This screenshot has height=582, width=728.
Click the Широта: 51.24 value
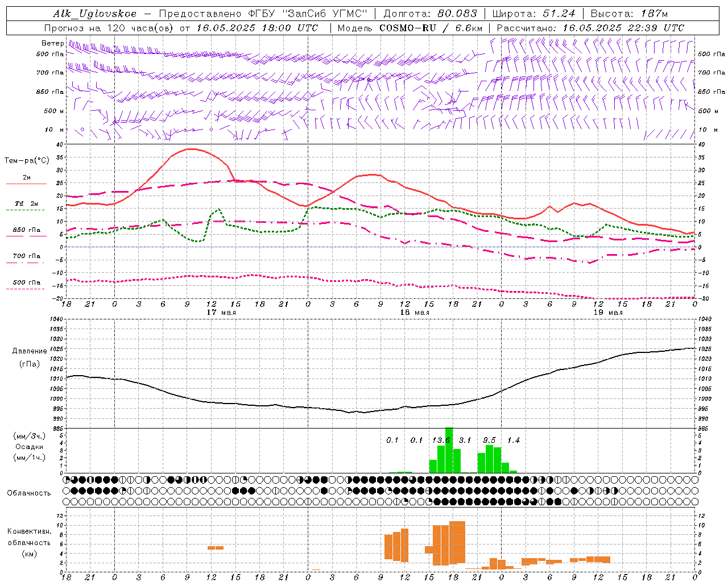pos(533,14)
